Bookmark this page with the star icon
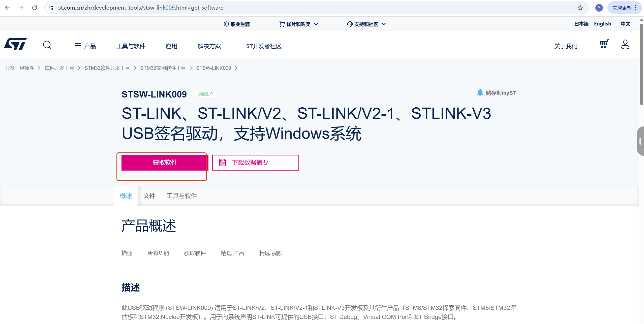 580,8
